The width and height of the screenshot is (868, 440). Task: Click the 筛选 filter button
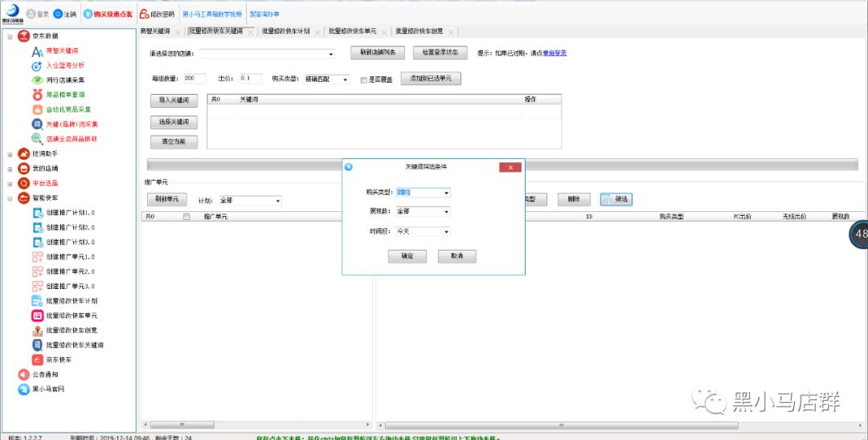tap(616, 200)
